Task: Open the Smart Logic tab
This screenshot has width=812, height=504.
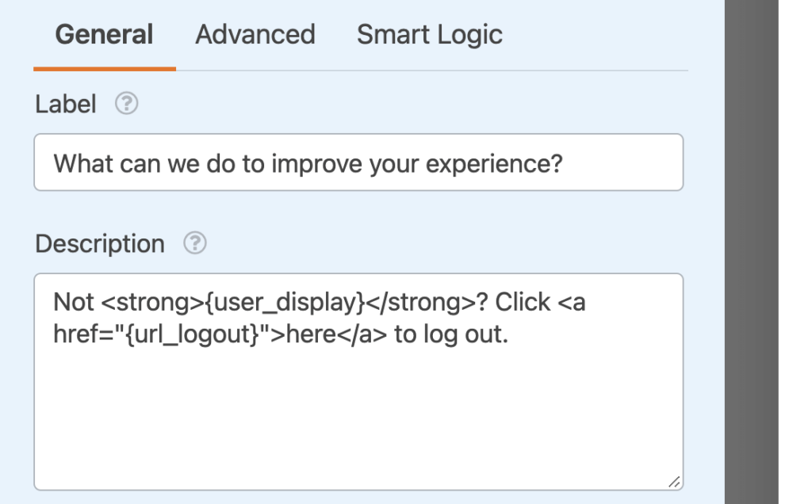Action: 429,35
